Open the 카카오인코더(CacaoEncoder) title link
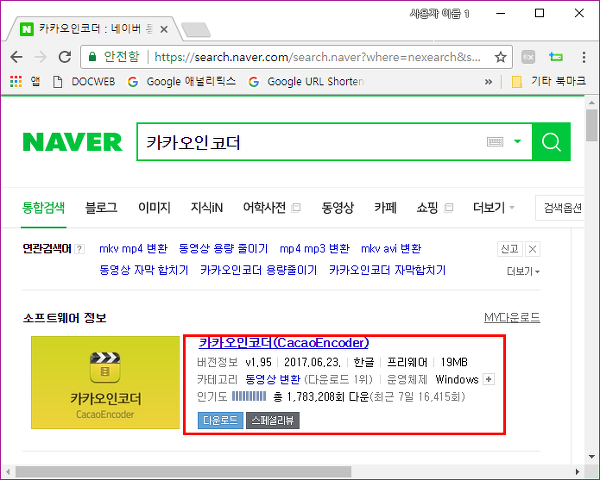The width and height of the screenshot is (600, 480). pyautogui.click(x=284, y=343)
